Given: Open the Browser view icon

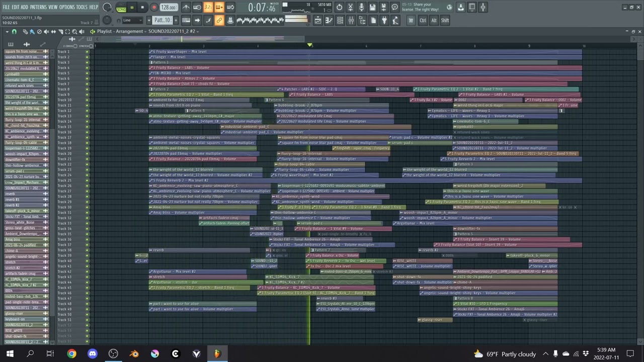Looking at the screenshot, I should tap(362, 20).
